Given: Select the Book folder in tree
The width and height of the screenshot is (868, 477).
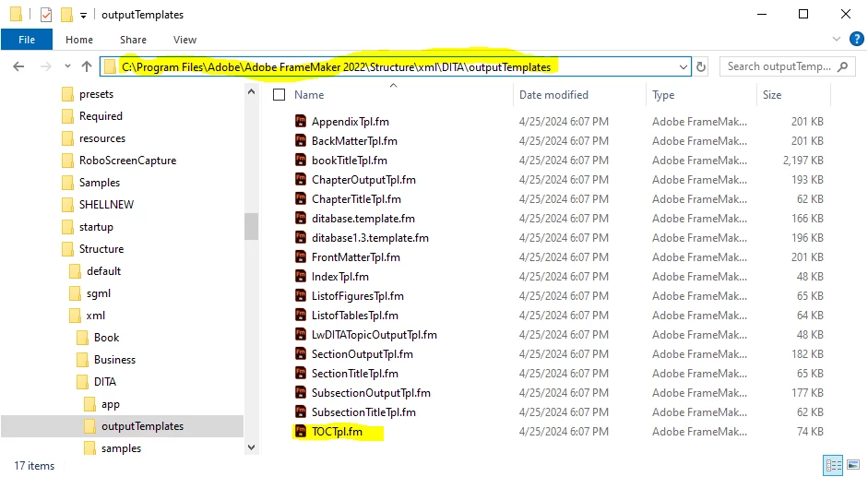Looking at the screenshot, I should [106, 338].
